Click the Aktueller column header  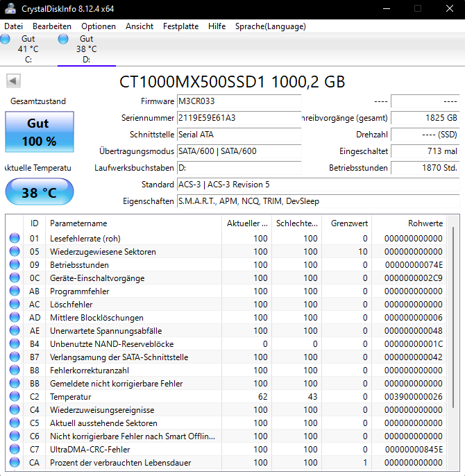coord(247,223)
